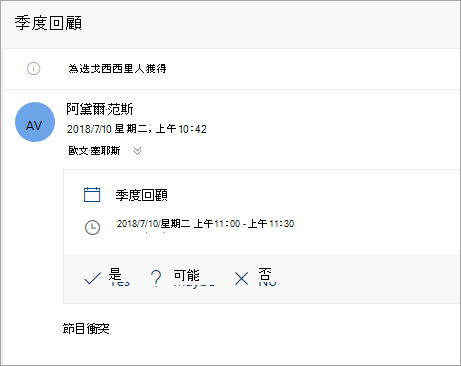
Task: Decline the meeting with 否
Action: click(x=265, y=275)
